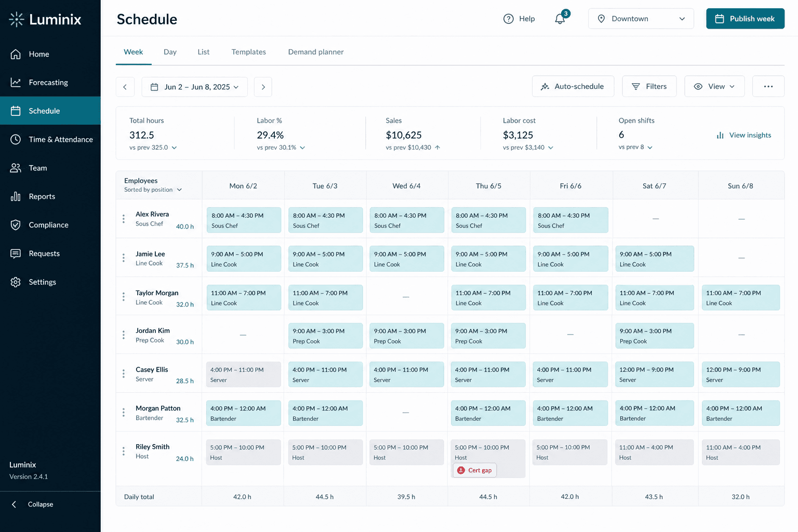
Task: Click the Total hours value 312.5
Action: 142,135
